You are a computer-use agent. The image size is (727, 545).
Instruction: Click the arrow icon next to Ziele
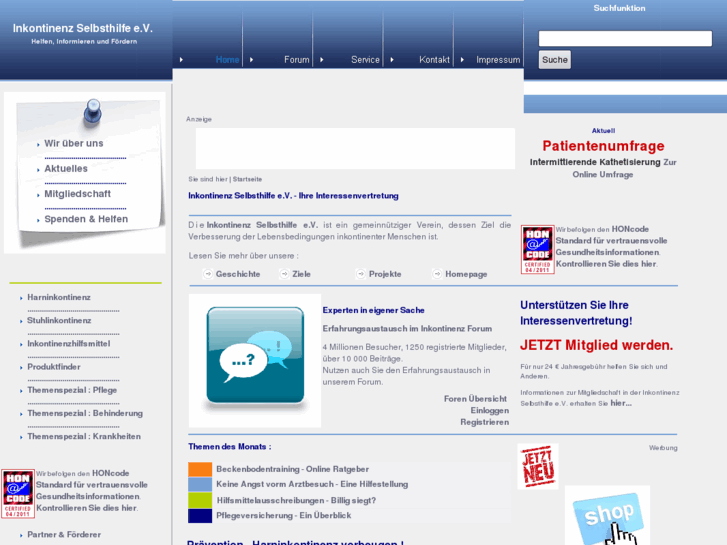pyautogui.click(x=284, y=274)
